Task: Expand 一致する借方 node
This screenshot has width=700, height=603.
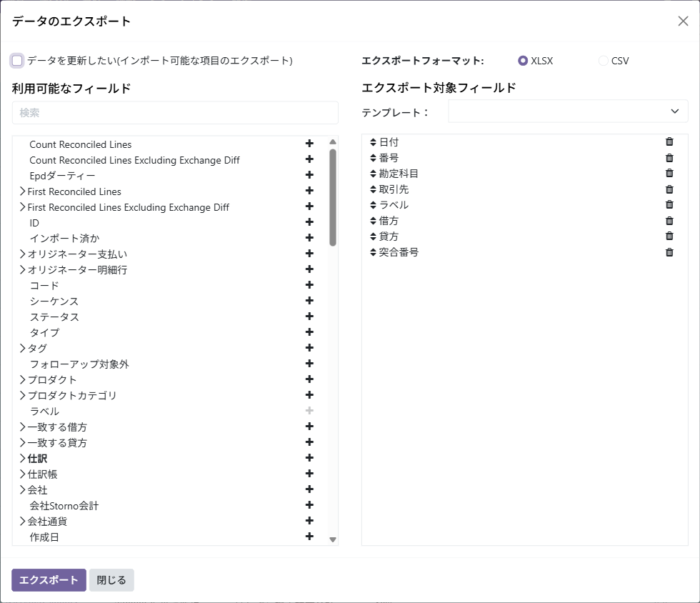Action: pyautogui.click(x=22, y=427)
